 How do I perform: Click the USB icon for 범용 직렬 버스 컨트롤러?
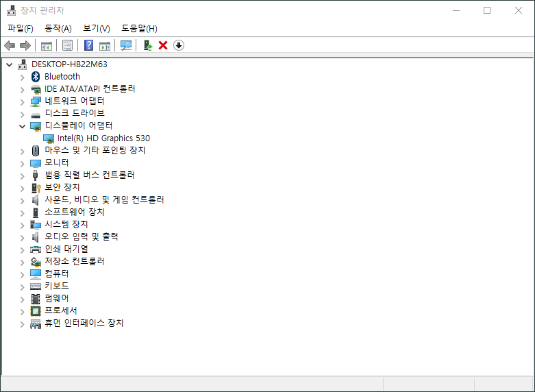(x=36, y=175)
